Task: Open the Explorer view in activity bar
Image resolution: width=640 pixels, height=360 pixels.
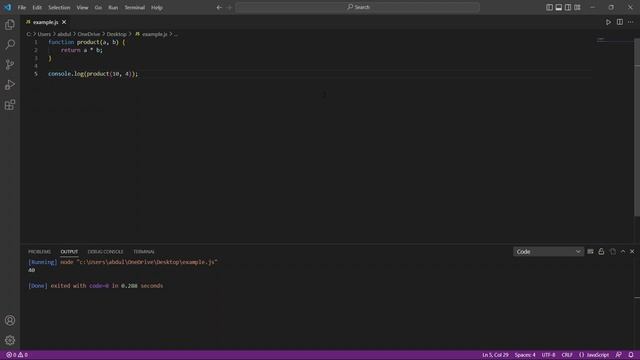Action: click(10, 24)
